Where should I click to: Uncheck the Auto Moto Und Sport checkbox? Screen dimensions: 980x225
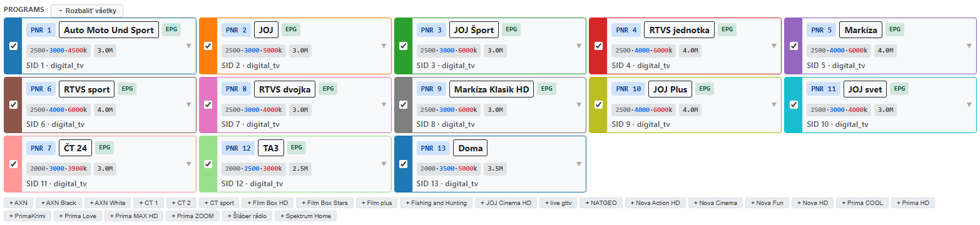(13, 46)
